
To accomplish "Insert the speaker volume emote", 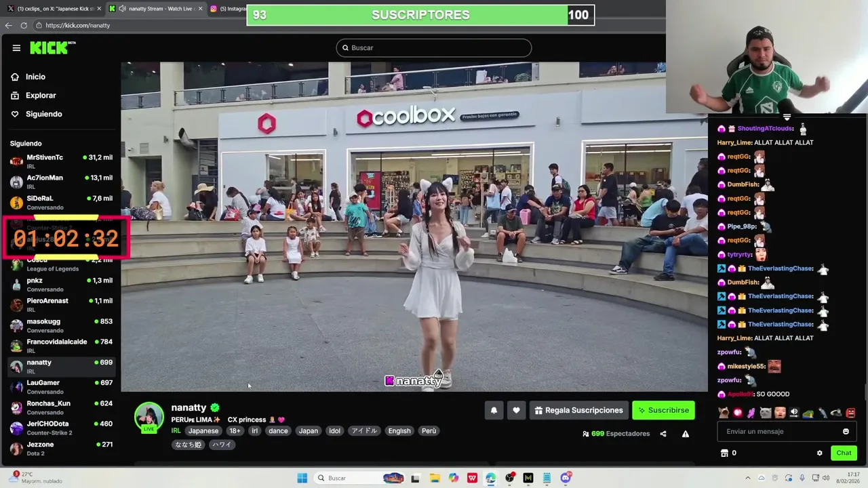I will [794, 413].
